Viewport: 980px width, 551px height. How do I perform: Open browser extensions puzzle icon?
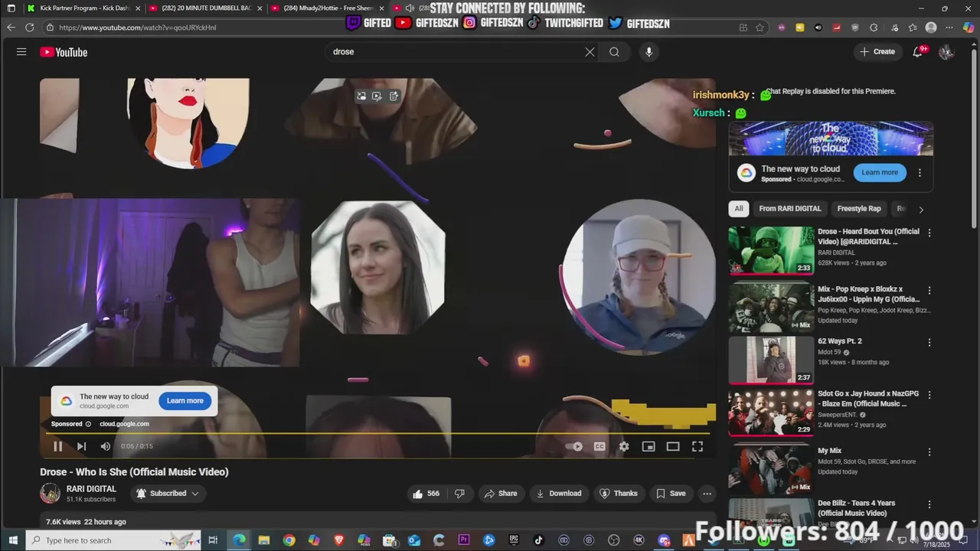point(874,28)
